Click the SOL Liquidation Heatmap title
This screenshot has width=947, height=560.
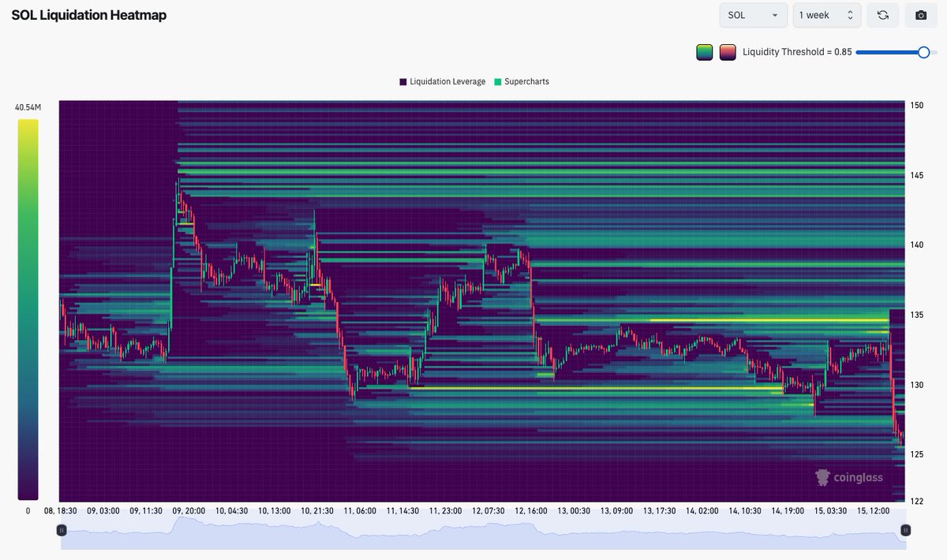89,15
